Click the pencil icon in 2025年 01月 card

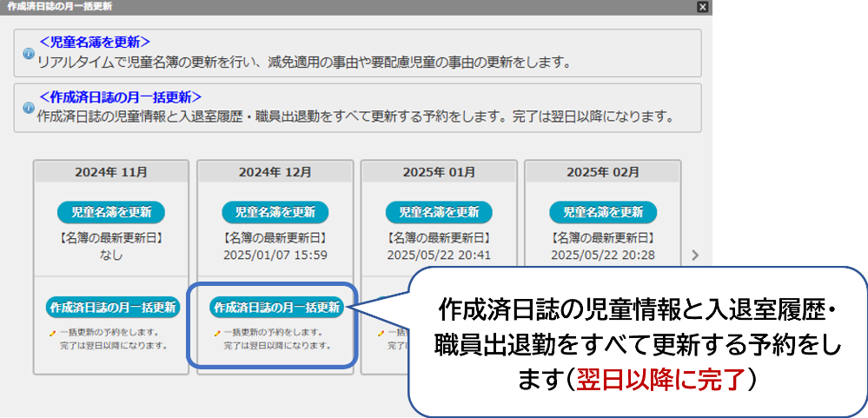coord(381,333)
